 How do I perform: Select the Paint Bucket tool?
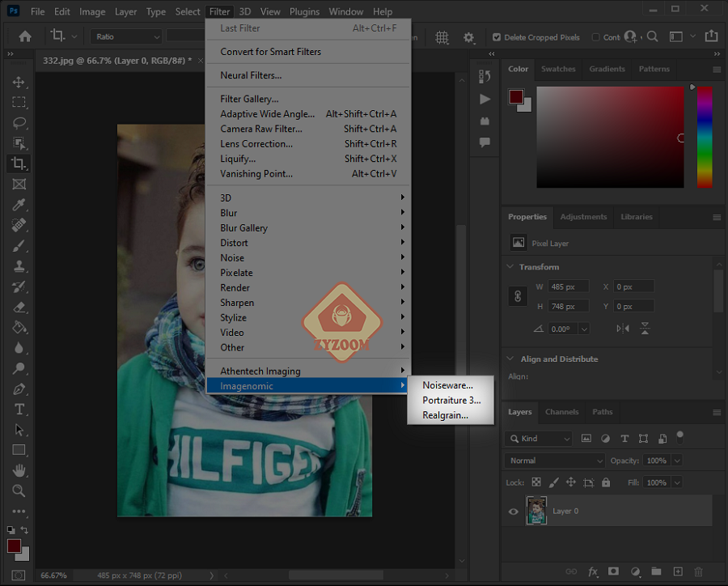click(x=19, y=327)
